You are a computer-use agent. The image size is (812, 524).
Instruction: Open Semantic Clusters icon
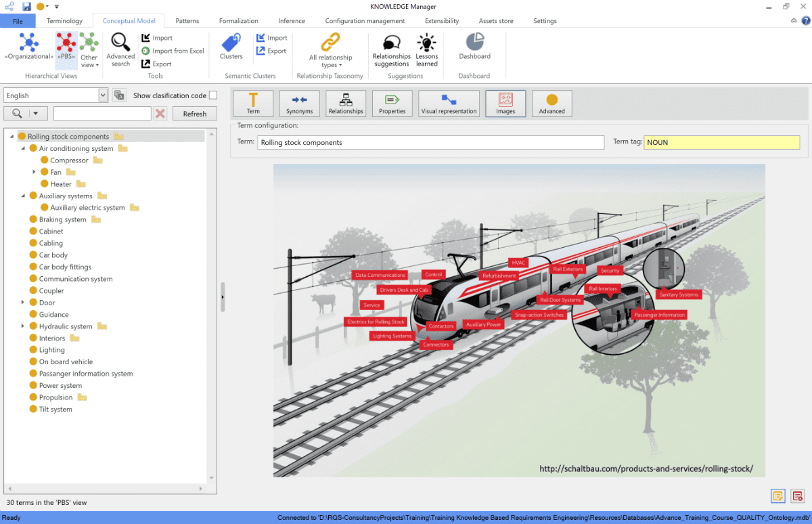tap(231, 47)
